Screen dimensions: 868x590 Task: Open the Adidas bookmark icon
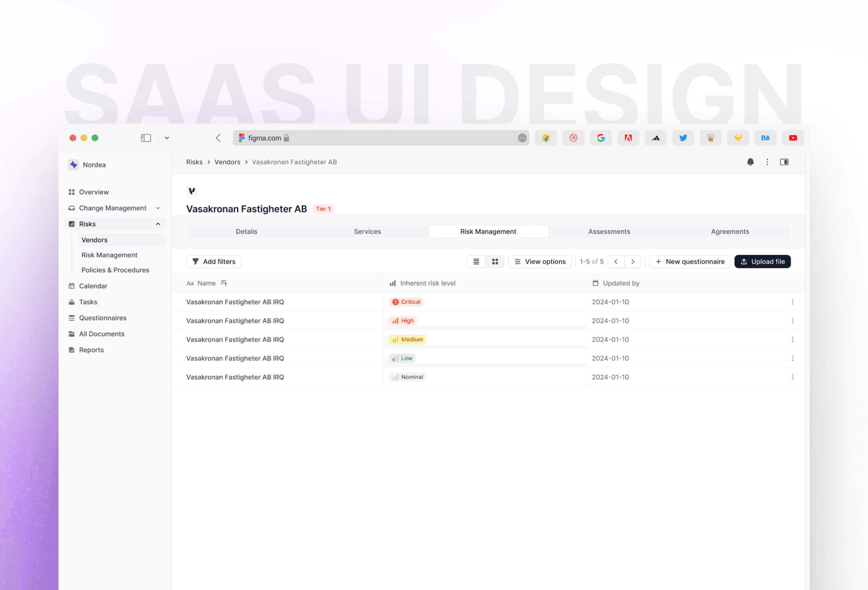tap(656, 138)
